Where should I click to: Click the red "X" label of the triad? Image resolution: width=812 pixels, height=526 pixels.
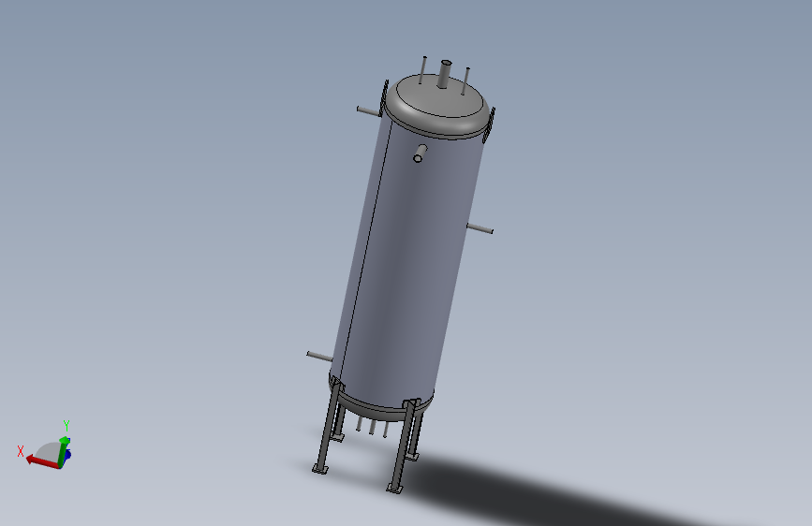click(21, 451)
